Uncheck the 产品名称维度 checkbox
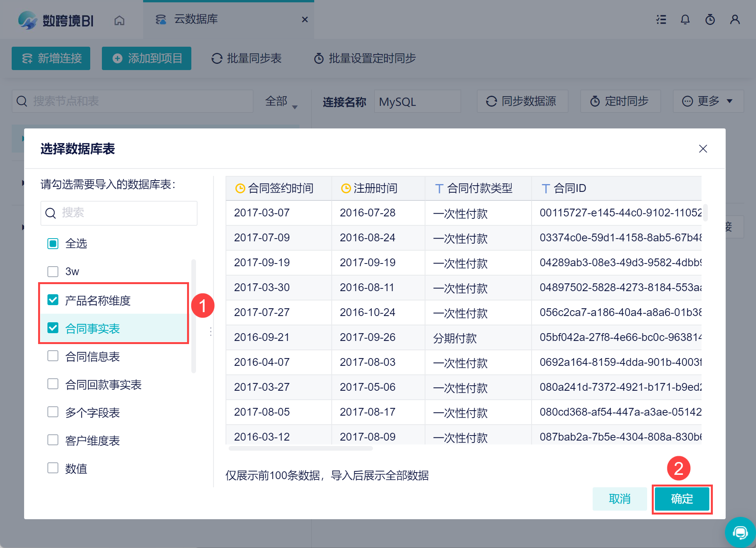 coord(53,300)
